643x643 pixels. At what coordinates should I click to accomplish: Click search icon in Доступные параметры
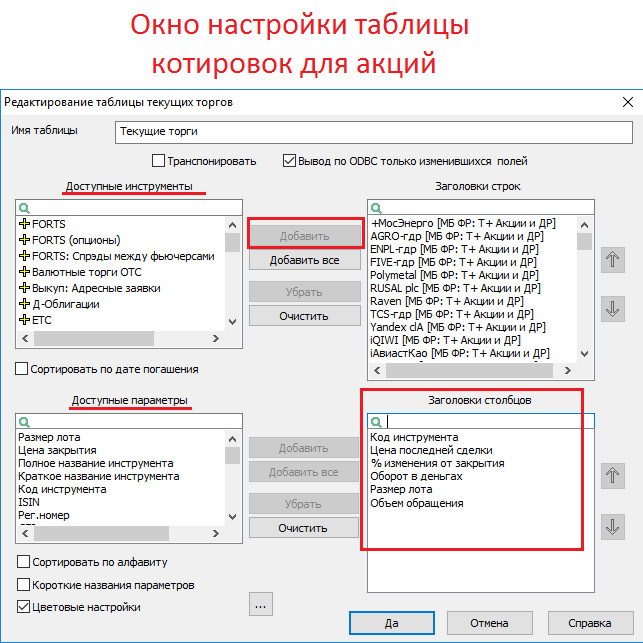[x=25, y=422]
